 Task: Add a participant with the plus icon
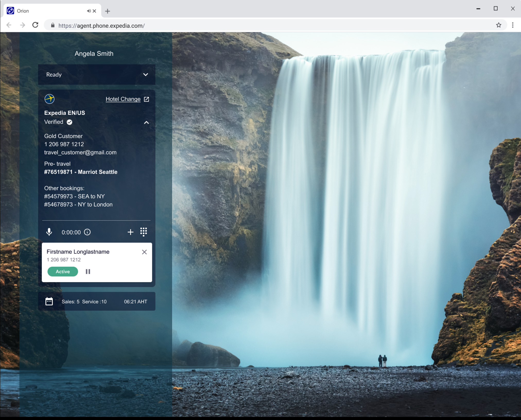tap(131, 232)
